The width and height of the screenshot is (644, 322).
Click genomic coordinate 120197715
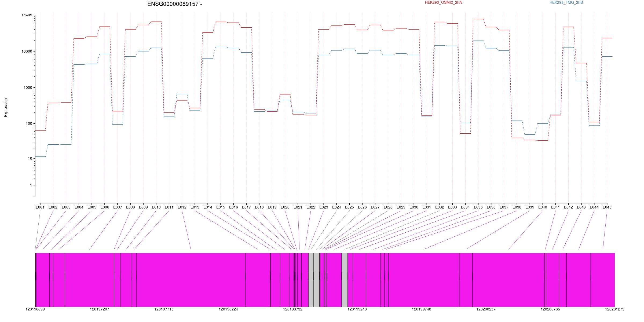click(164, 309)
